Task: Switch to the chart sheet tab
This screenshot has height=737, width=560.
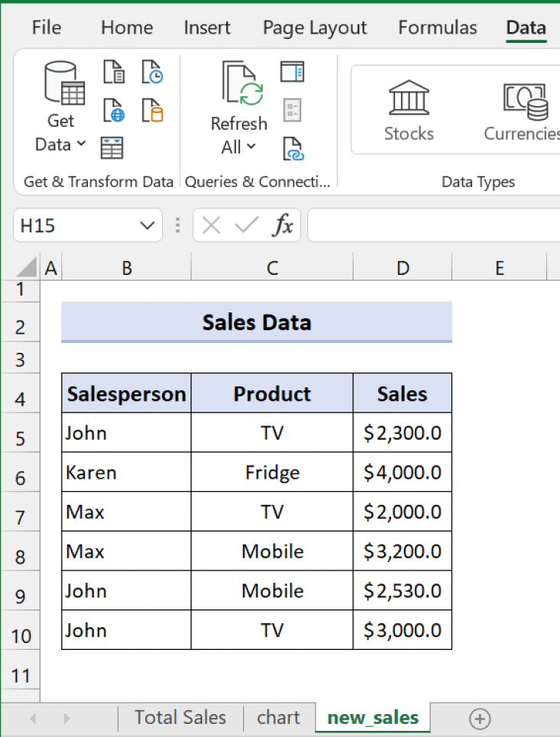Action: (x=278, y=718)
